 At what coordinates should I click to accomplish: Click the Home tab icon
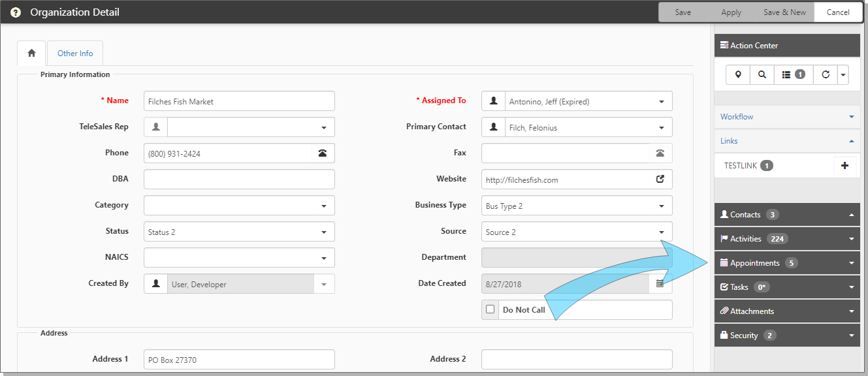click(31, 54)
